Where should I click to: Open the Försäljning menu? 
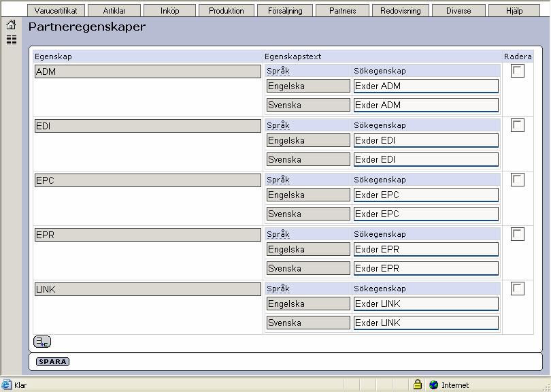coord(285,10)
